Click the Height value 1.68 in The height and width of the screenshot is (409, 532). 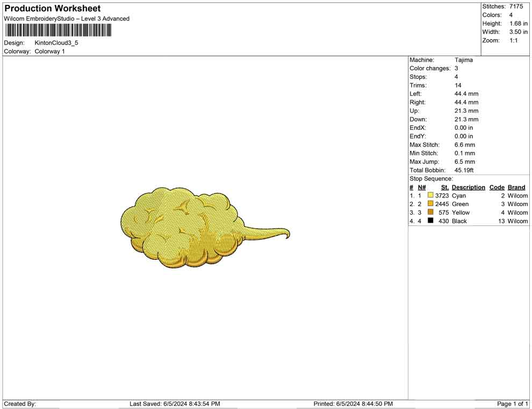[519, 24]
